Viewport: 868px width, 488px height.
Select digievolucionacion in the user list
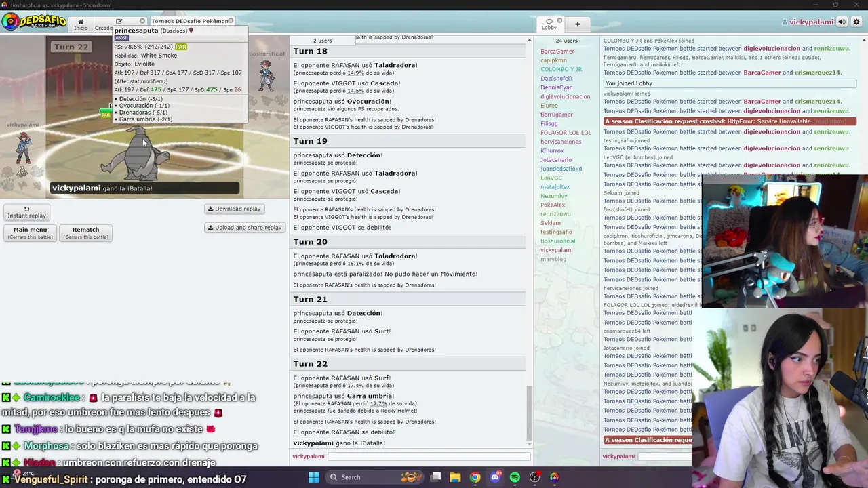click(565, 96)
